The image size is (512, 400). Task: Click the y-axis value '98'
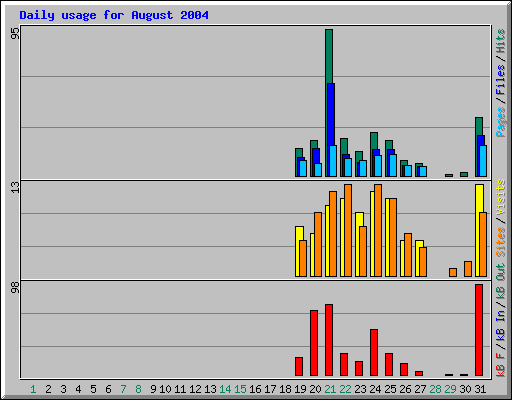coord(15,287)
